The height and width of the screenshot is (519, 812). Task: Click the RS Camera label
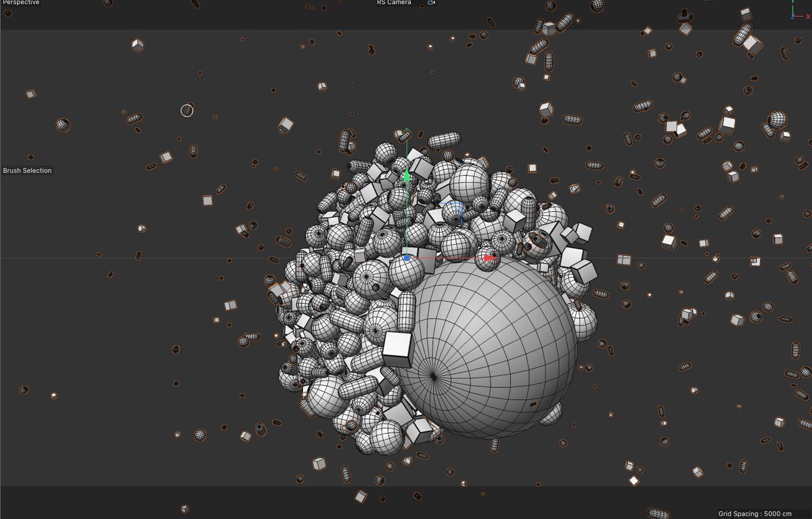(x=394, y=3)
